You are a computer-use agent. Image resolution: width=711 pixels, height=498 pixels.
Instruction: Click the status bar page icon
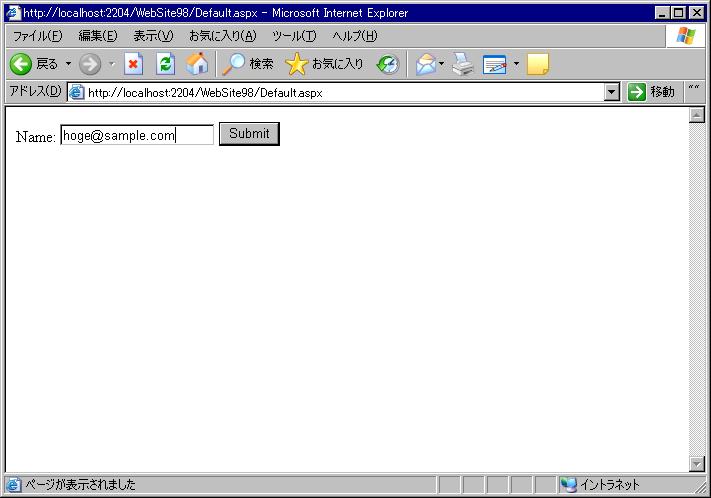[13, 485]
